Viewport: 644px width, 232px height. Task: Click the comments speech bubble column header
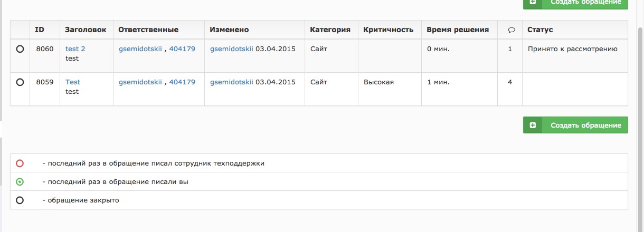click(x=511, y=30)
